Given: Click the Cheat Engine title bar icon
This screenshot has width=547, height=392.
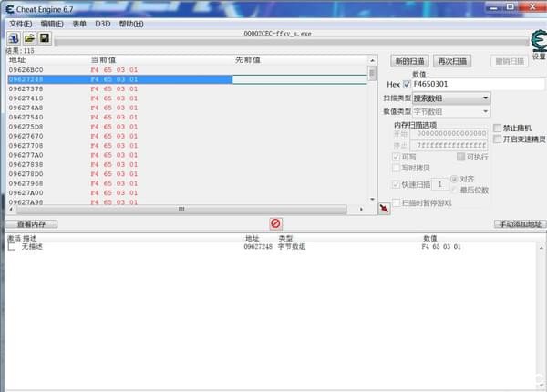Looking at the screenshot, I should point(9,8).
